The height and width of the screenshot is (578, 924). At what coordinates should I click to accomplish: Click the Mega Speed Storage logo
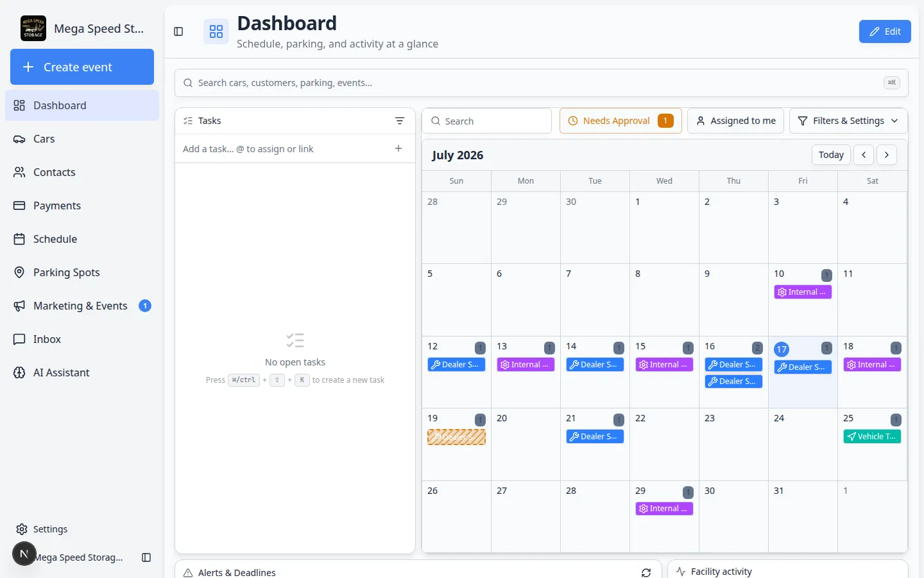tap(33, 28)
